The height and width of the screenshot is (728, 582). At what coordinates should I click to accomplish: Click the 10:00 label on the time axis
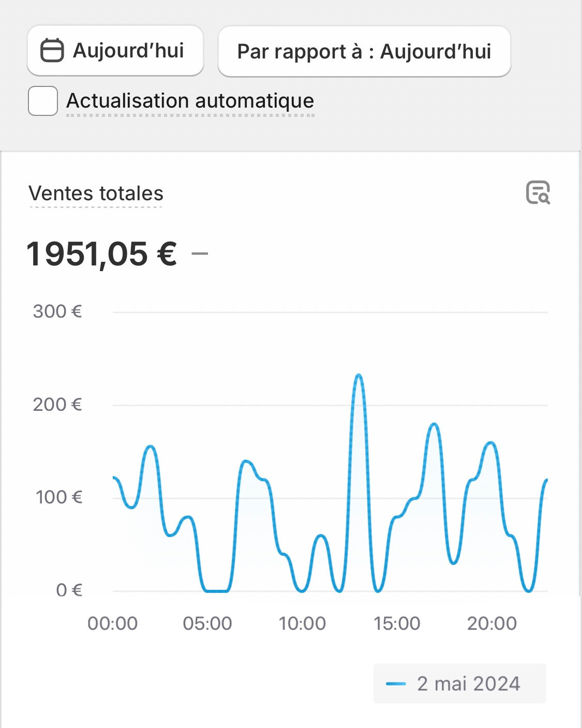(302, 623)
